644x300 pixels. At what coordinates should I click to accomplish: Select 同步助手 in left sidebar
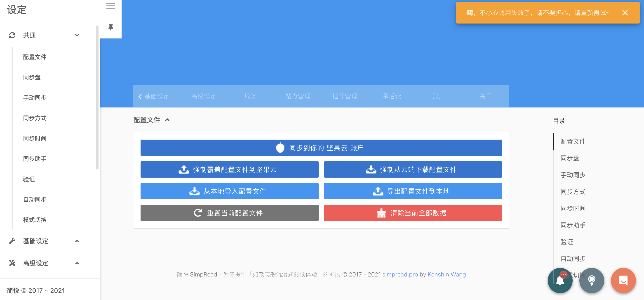tap(35, 159)
